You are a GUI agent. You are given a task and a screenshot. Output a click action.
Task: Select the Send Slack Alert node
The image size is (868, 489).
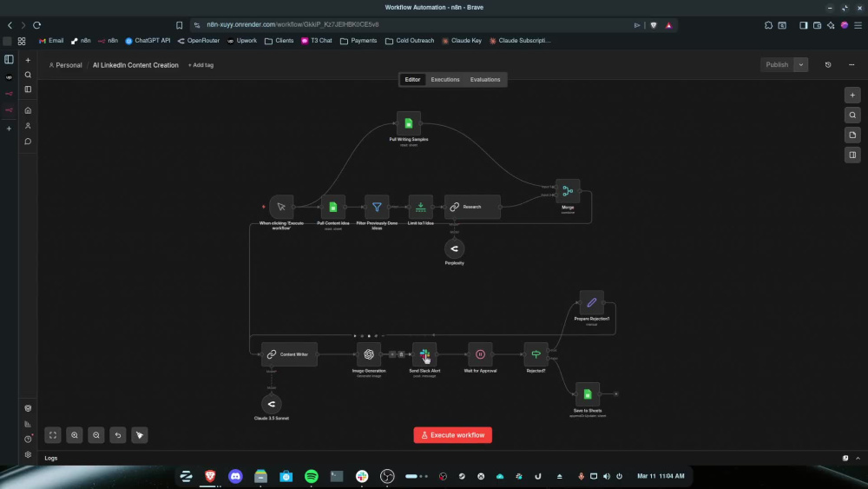[424, 354]
